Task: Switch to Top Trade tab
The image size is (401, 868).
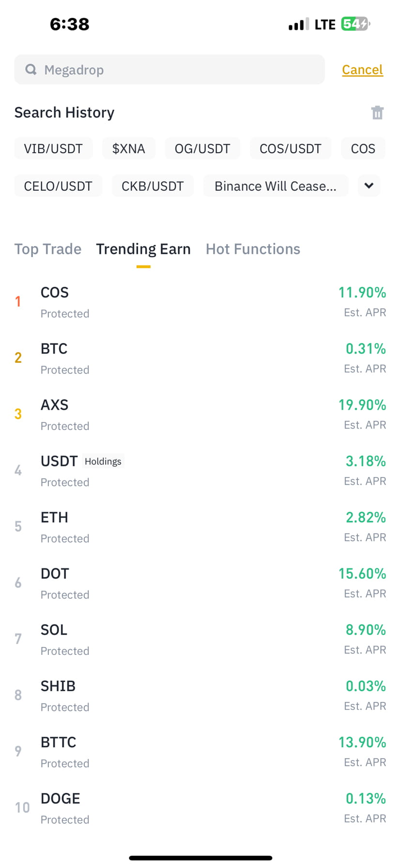Action: pyautogui.click(x=48, y=249)
